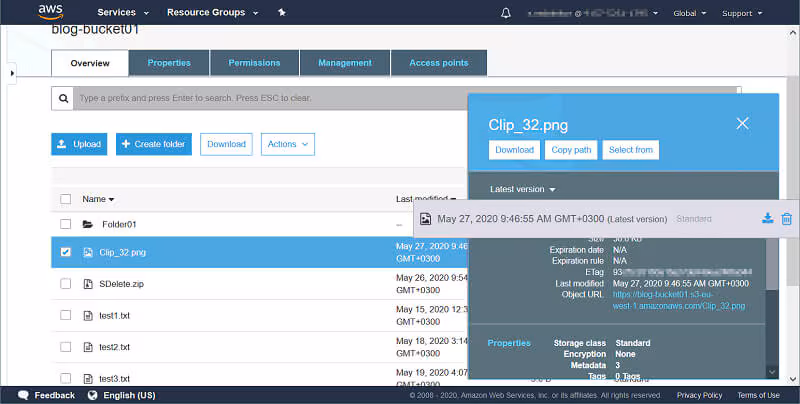Open the AWS home logo
This screenshot has height=404, width=800.
pos(51,11)
